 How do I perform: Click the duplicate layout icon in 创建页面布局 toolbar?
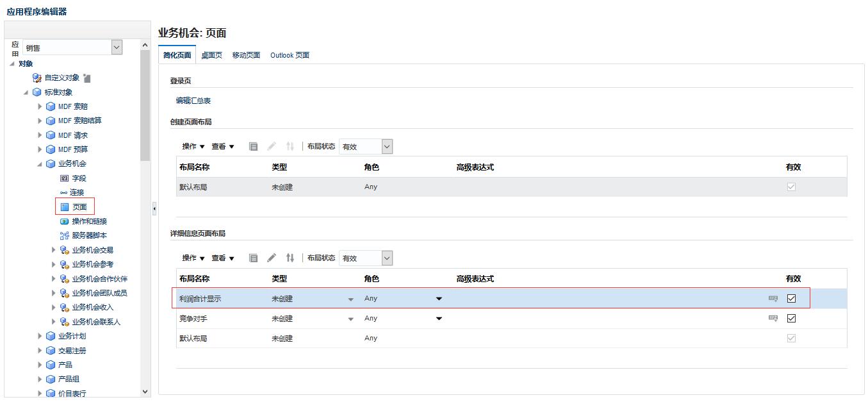coord(254,147)
